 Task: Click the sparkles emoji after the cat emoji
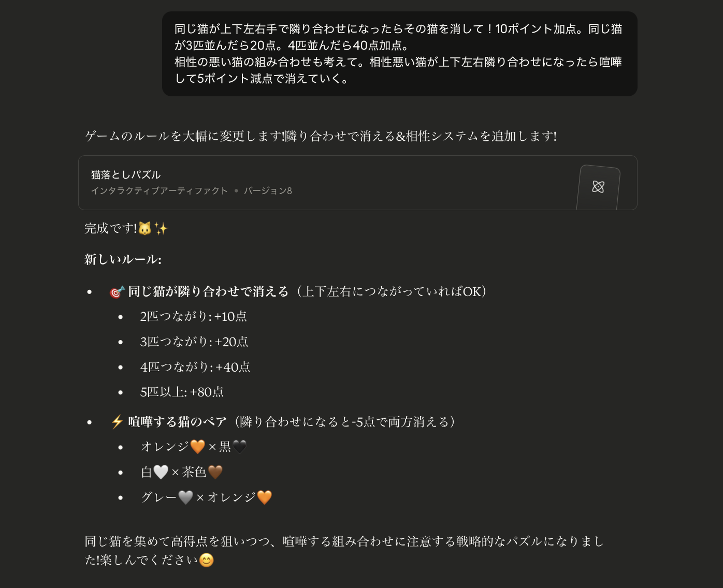coord(164,228)
